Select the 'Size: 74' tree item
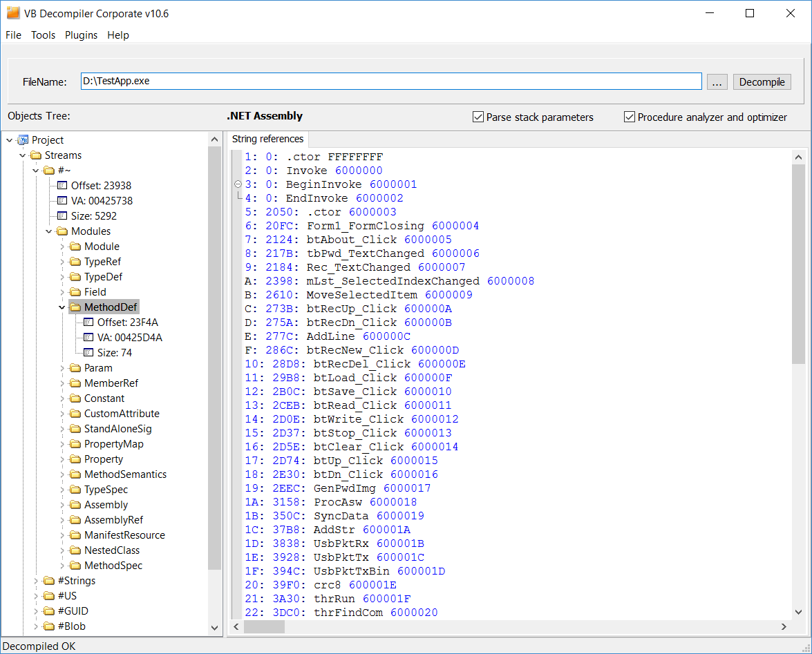This screenshot has width=812, height=654. [115, 353]
